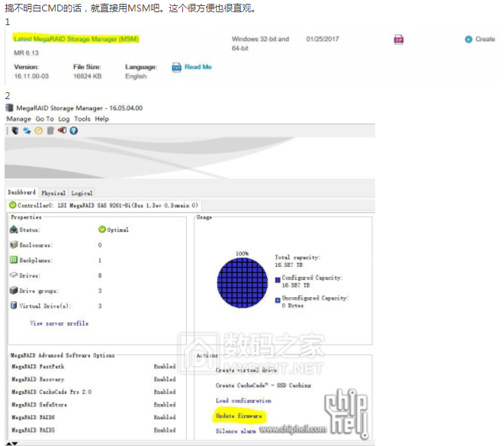
Task: Open help via blue question mark icon
Action: 74,130
